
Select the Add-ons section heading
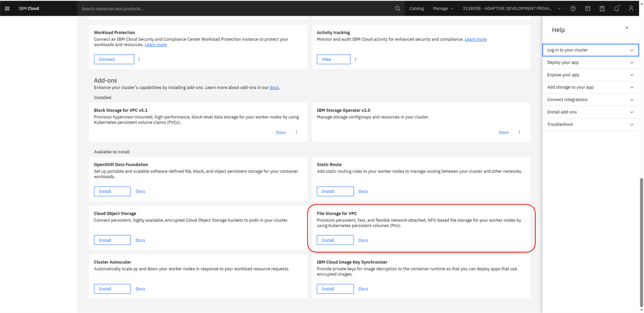(x=105, y=80)
